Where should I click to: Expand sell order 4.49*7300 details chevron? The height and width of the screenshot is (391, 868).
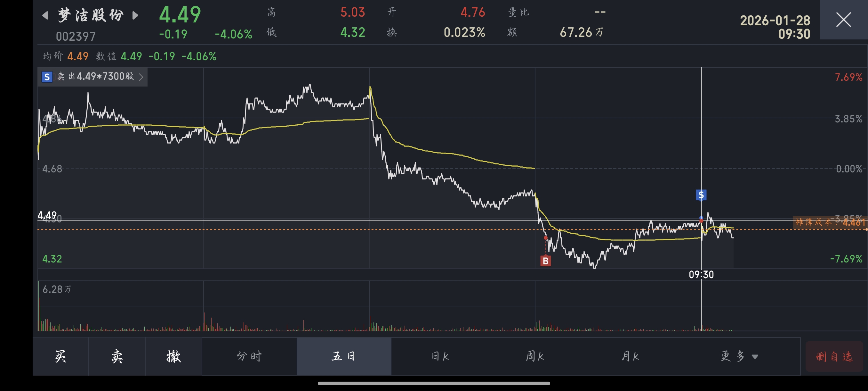141,77
